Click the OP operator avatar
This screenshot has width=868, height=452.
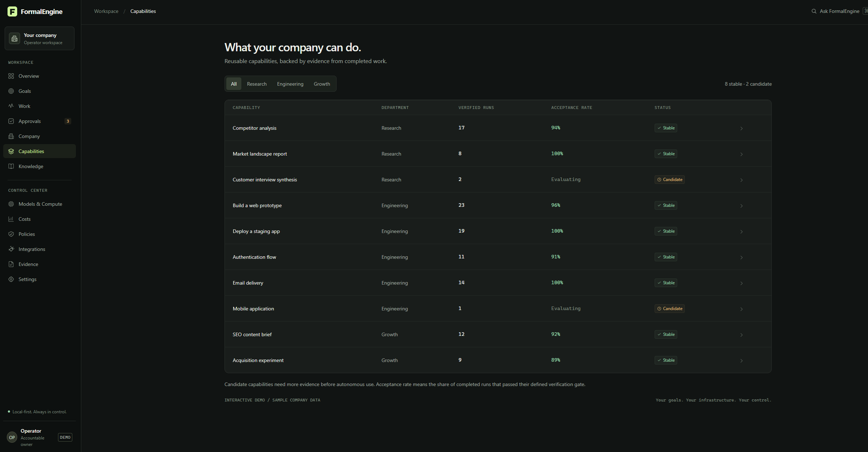[x=12, y=437]
